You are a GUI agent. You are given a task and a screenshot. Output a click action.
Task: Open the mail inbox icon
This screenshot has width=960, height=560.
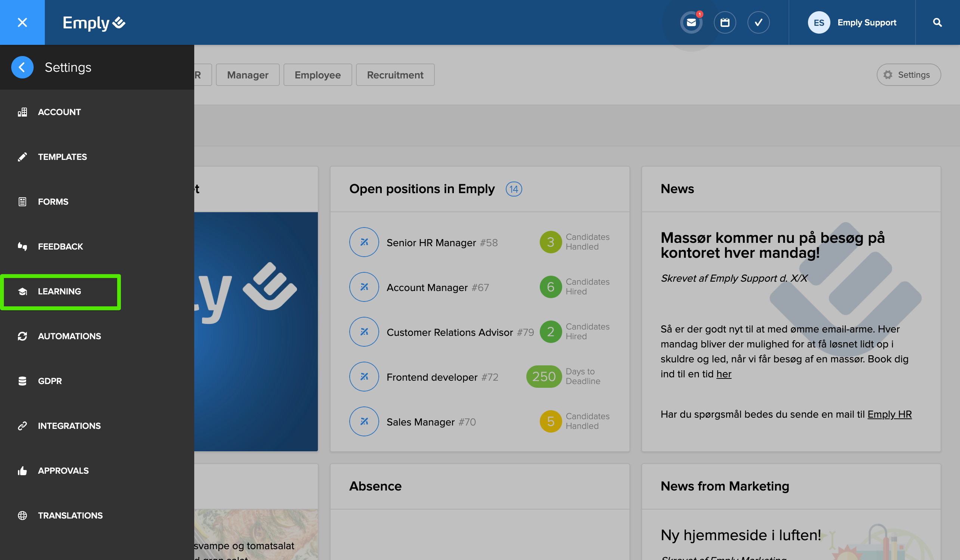coord(691,22)
